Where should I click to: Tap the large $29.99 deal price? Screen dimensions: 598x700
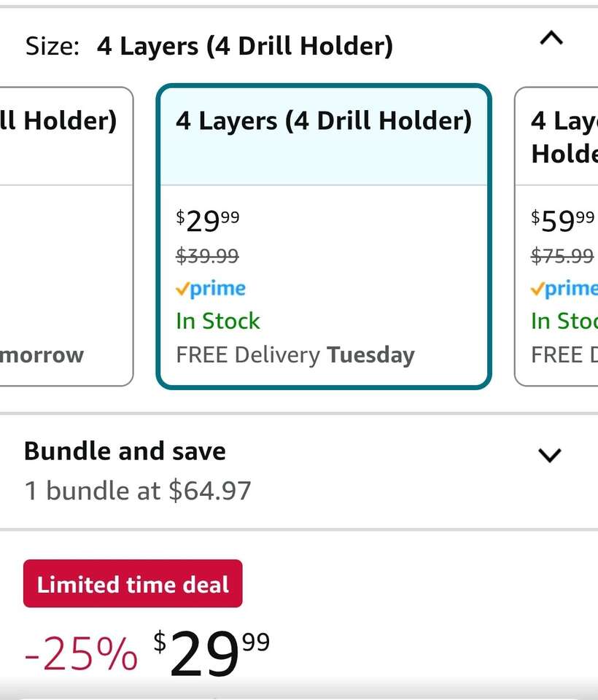pos(211,653)
